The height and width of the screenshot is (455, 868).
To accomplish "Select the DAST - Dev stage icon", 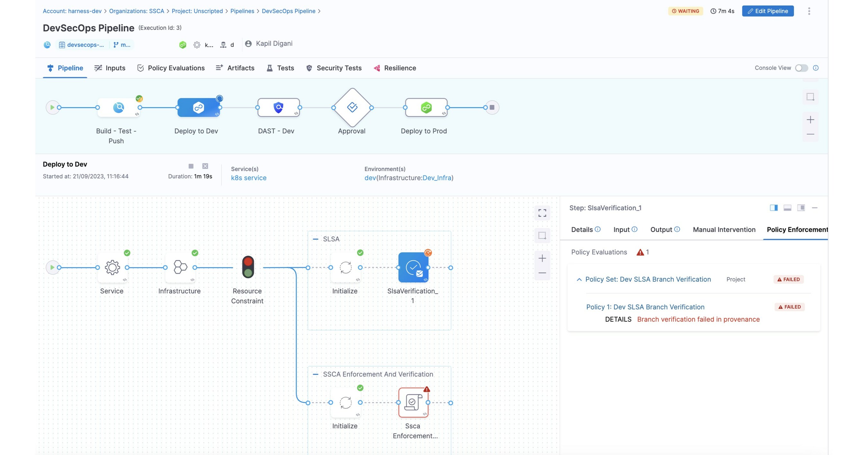I will [278, 107].
